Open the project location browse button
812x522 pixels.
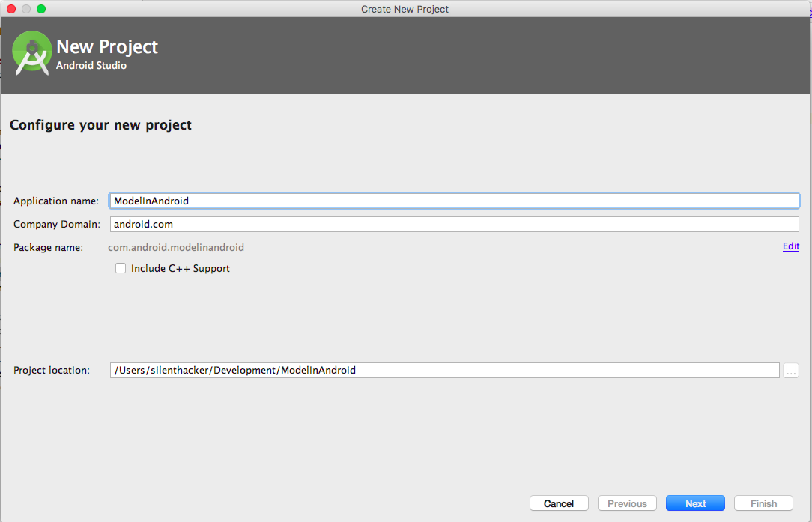click(x=791, y=371)
